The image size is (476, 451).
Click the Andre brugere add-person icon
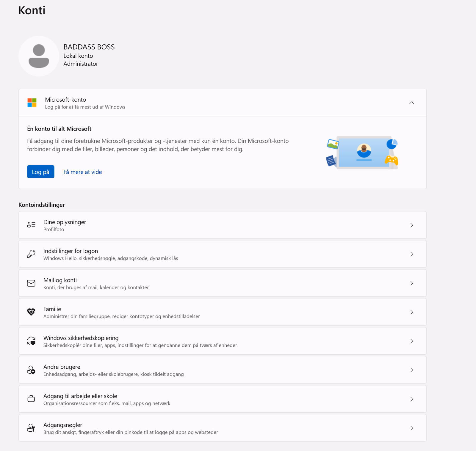(x=31, y=370)
